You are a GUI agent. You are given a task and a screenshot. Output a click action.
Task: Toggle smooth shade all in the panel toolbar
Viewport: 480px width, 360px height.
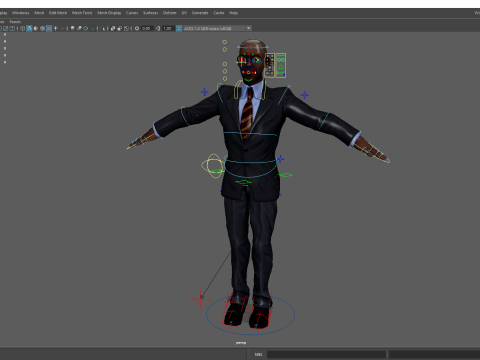[29, 28]
